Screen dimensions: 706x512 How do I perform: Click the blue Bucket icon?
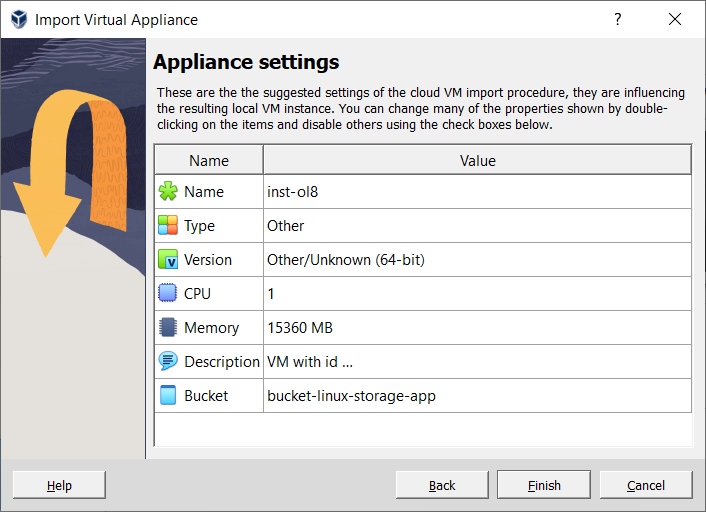(x=168, y=395)
